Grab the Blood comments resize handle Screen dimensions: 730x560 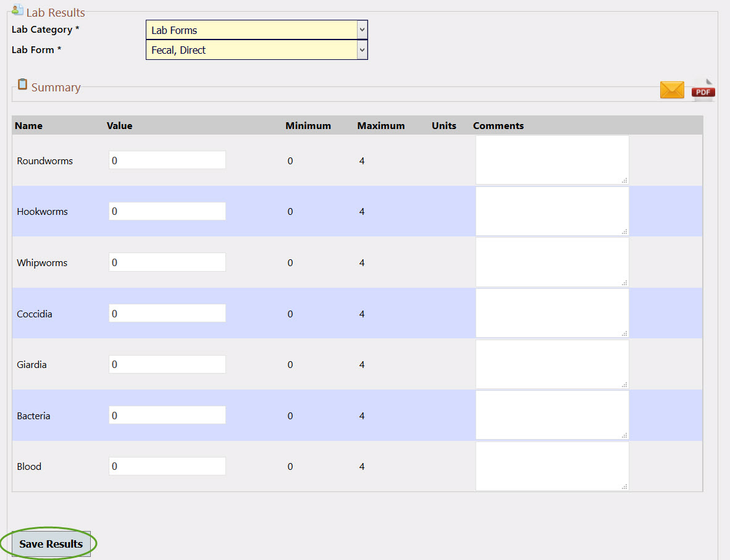coord(624,487)
